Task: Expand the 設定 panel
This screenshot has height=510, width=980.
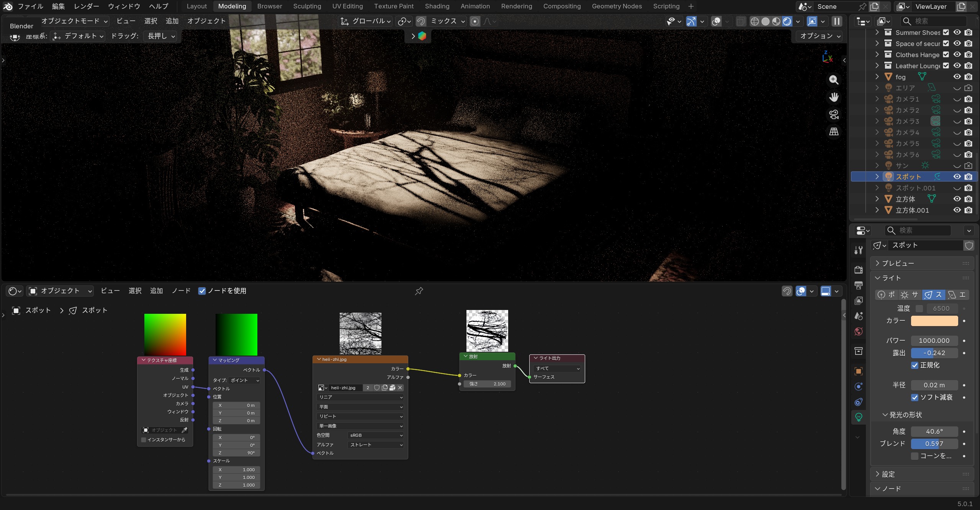Action: coord(888,474)
